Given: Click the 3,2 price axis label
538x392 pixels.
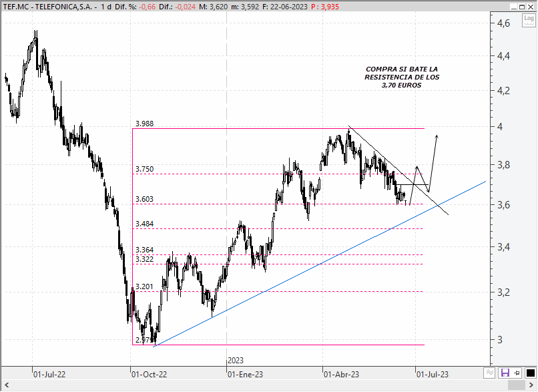Looking at the screenshot, I should 504,292.
